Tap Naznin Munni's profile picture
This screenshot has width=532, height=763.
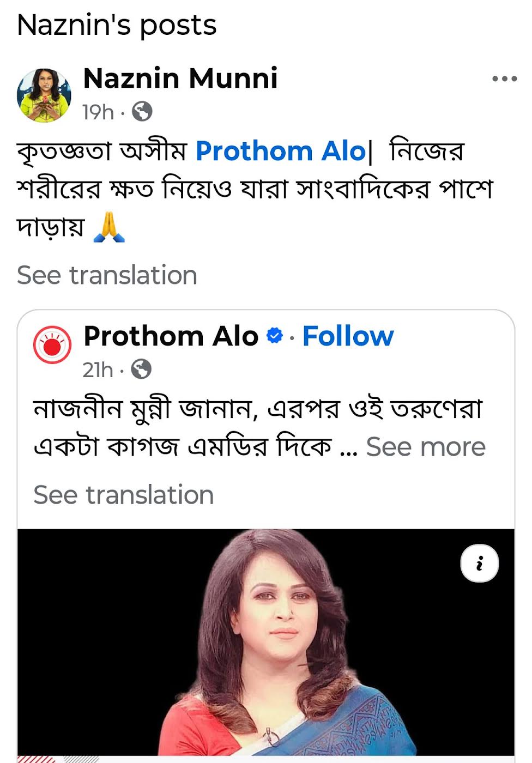pyautogui.click(x=44, y=95)
